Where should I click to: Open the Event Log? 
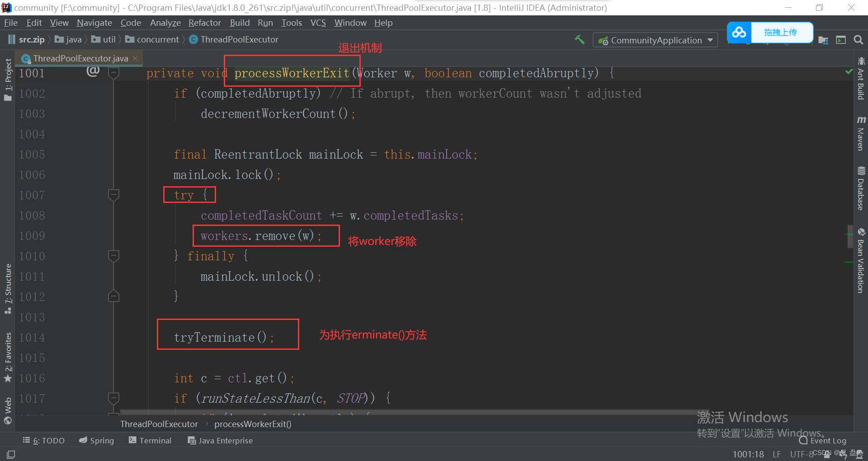click(823, 441)
